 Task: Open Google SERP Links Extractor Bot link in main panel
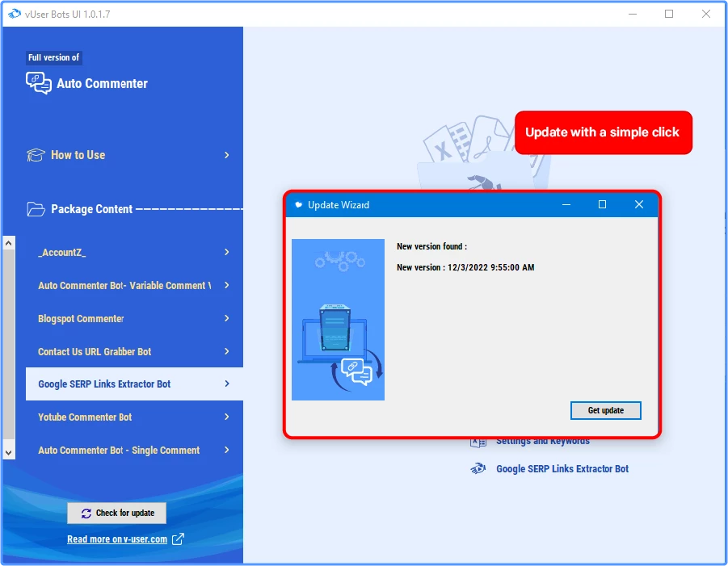click(562, 468)
